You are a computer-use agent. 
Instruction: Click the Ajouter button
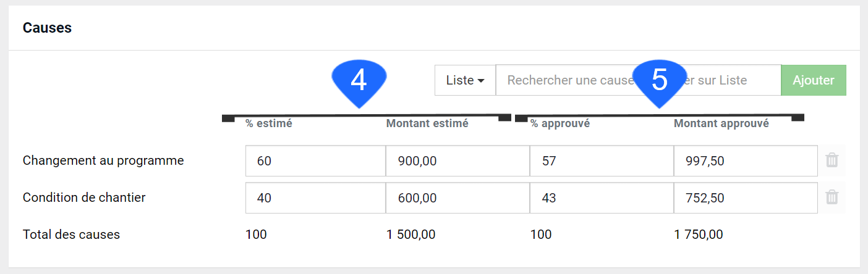tap(814, 80)
